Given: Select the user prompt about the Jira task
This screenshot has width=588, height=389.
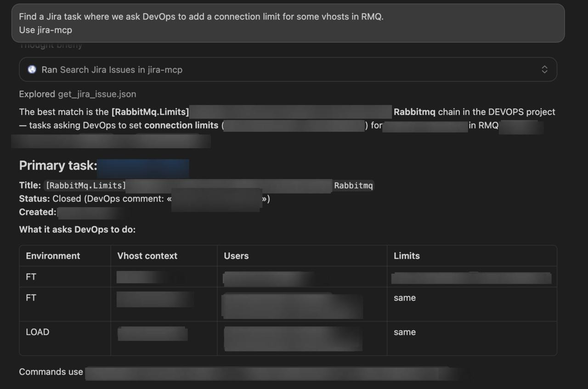Looking at the screenshot, I should (288, 23).
